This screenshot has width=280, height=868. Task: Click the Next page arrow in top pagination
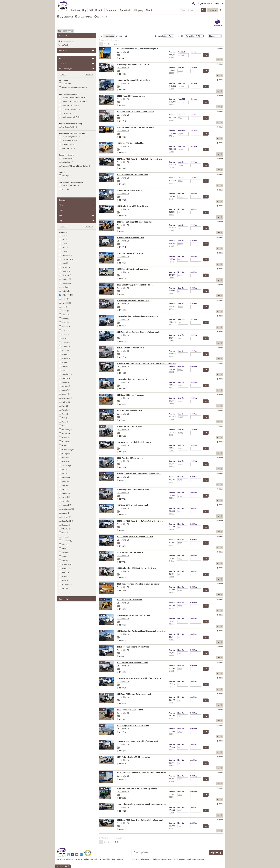tap(115, 44)
